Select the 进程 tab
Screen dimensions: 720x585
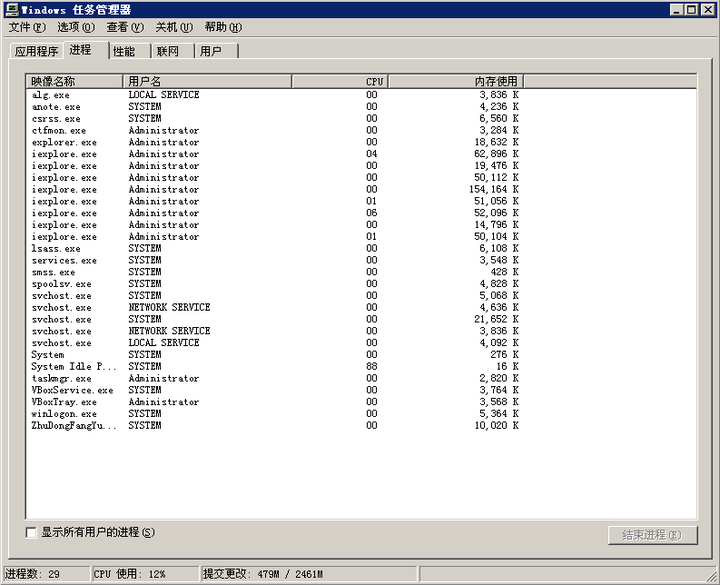[86, 50]
